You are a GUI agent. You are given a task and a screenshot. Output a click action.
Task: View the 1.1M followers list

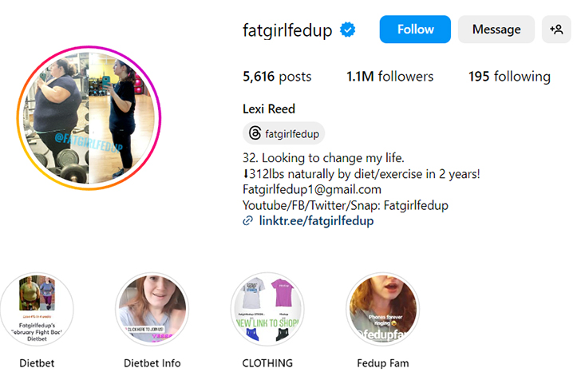[389, 77]
